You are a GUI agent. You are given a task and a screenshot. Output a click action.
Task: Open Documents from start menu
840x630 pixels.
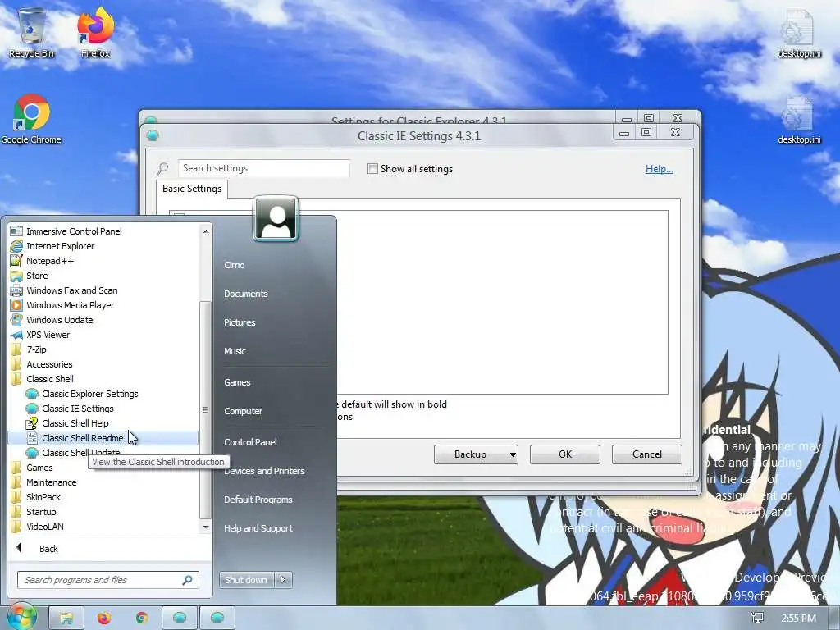(246, 294)
